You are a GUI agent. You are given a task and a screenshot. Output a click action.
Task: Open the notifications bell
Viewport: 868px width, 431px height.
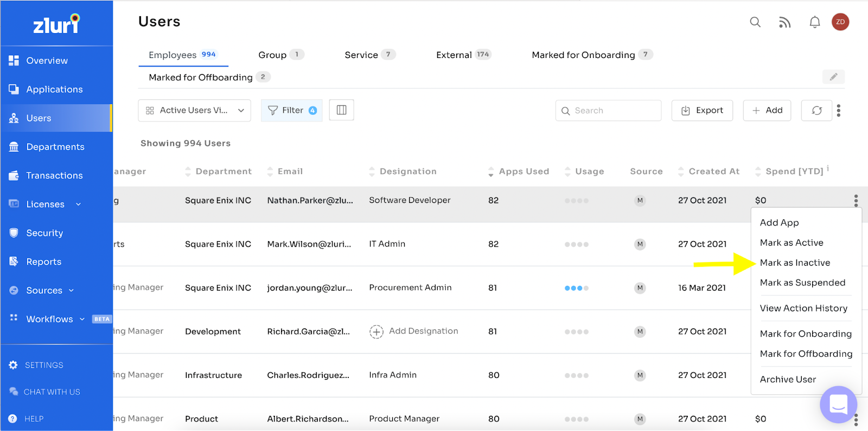coord(814,22)
